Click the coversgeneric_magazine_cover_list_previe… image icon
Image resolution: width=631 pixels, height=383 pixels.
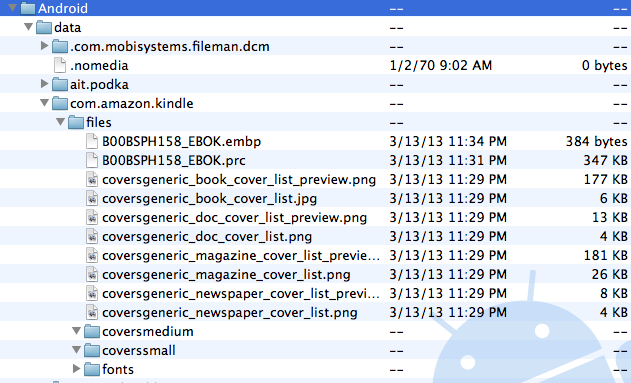click(x=92, y=255)
